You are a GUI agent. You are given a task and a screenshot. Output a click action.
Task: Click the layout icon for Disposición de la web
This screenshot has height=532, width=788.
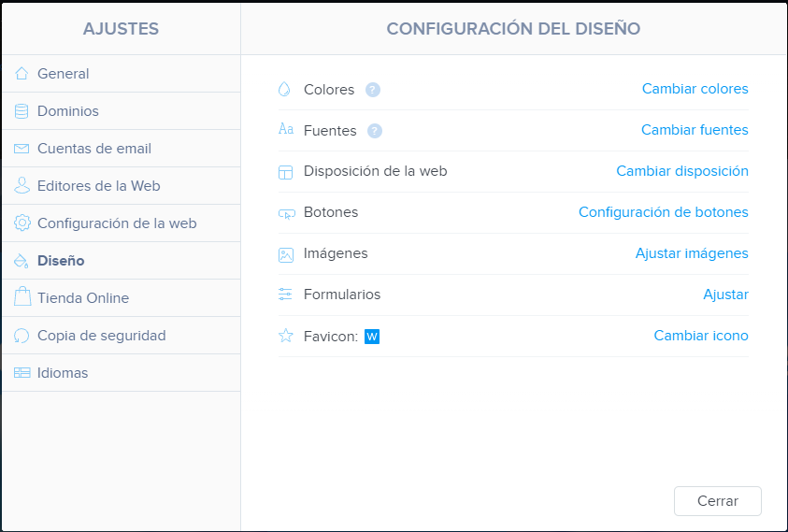pyautogui.click(x=285, y=172)
